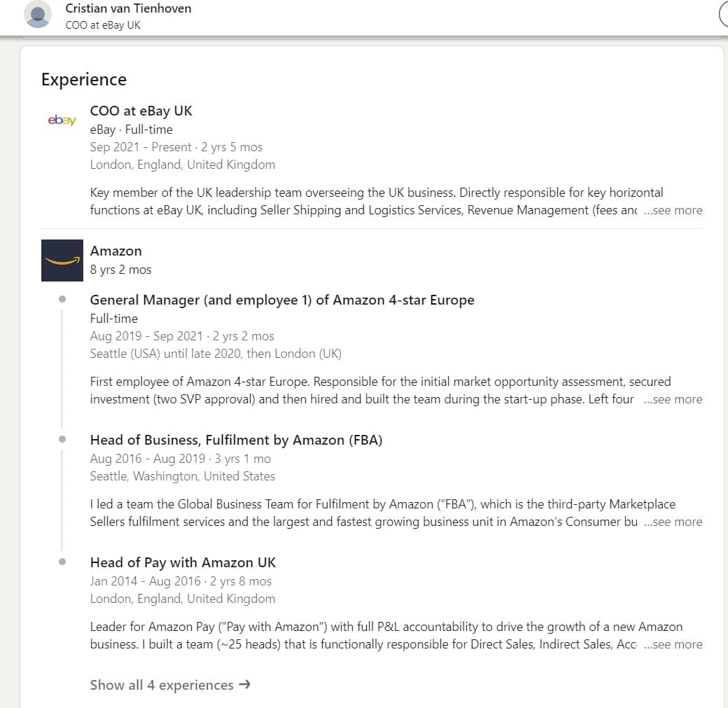
Task: Click the timeline dot beside General Manager role
Action: tap(62, 299)
